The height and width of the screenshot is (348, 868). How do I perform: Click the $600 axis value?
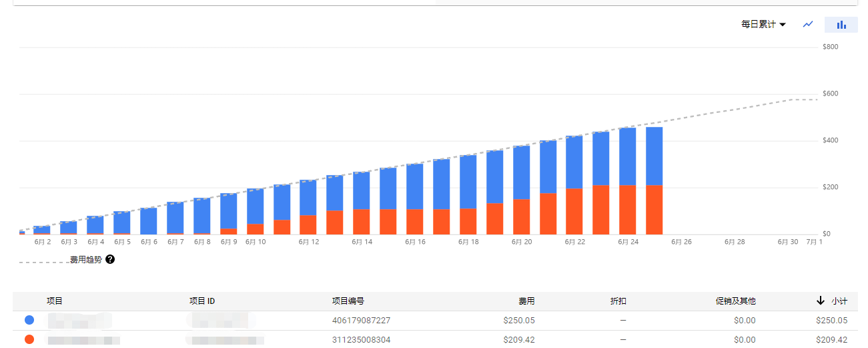[x=831, y=94]
